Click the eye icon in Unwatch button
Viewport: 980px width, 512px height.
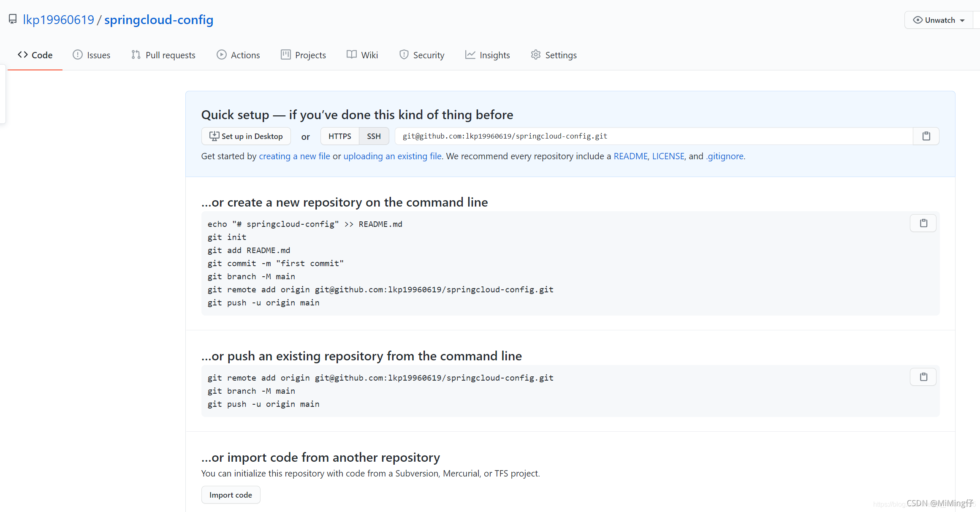[x=918, y=20]
